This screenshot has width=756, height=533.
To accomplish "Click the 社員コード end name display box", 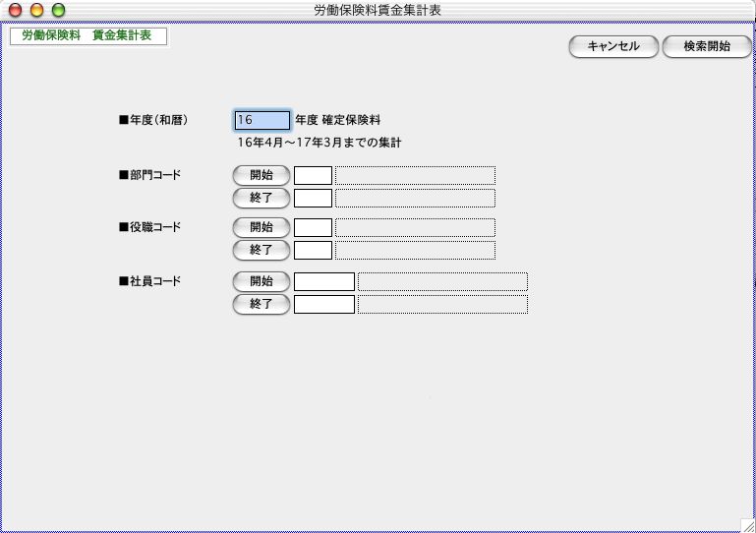I will coord(442,305).
